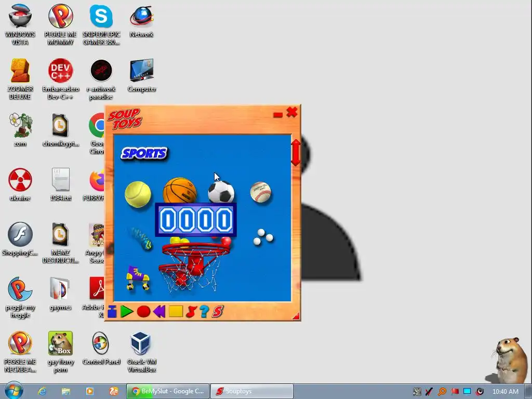Open help with the blue question mark
This screenshot has height=399, width=532.
pos(204,312)
